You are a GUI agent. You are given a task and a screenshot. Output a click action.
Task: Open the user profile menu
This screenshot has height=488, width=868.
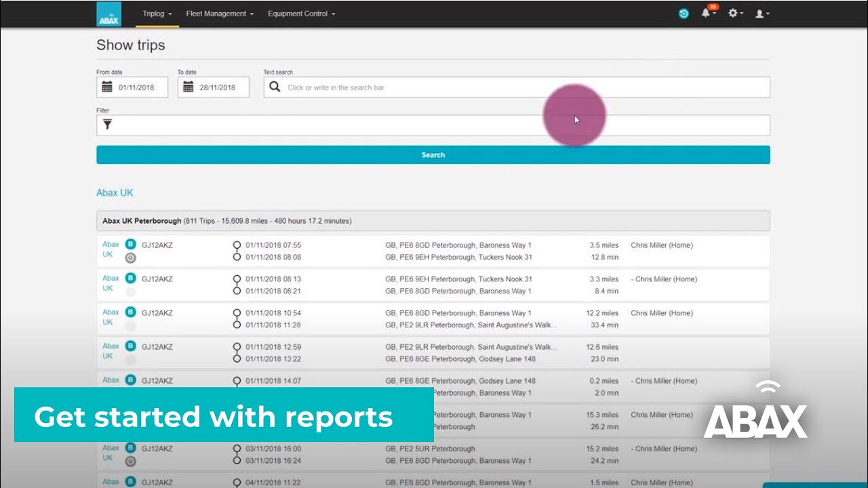pyautogui.click(x=762, y=14)
